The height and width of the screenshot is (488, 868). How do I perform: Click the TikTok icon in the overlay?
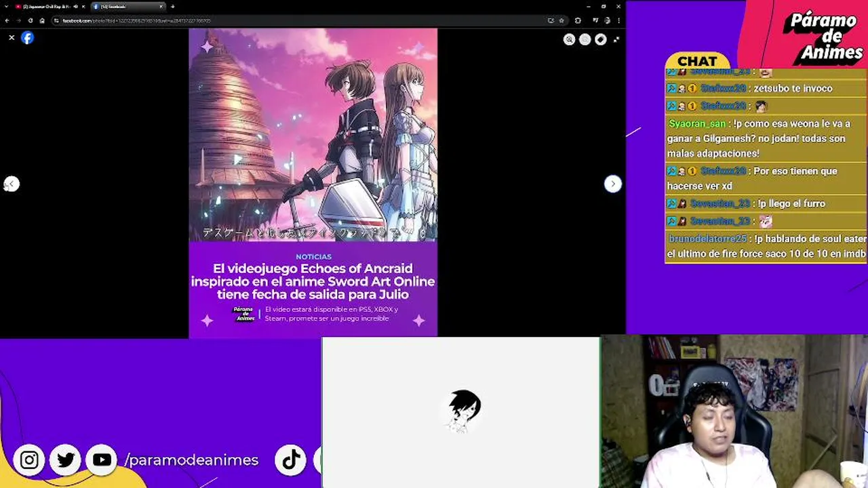pyautogui.click(x=291, y=460)
